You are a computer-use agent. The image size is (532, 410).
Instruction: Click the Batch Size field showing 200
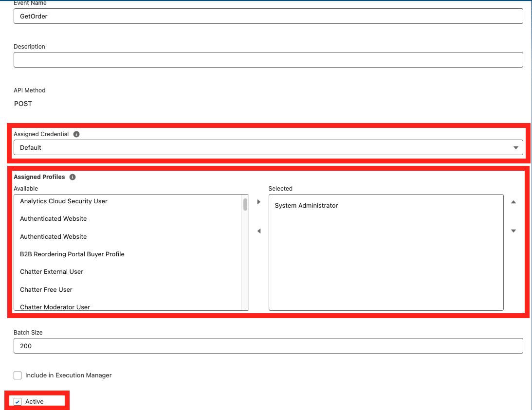click(268, 346)
